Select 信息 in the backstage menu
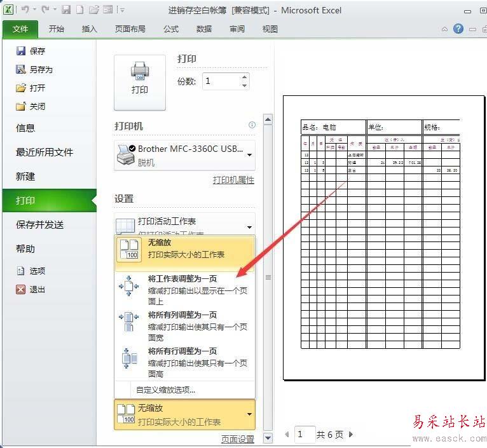 (25, 128)
